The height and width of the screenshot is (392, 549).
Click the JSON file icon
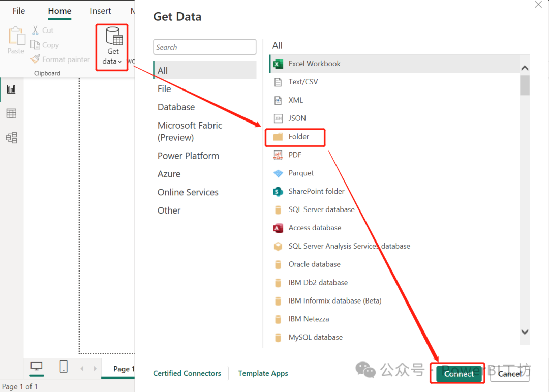click(278, 118)
